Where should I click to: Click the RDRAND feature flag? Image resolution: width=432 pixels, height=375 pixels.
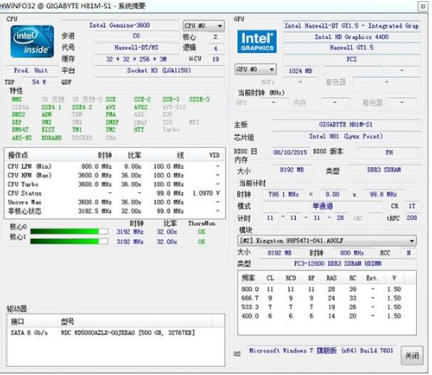(x=51, y=138)
